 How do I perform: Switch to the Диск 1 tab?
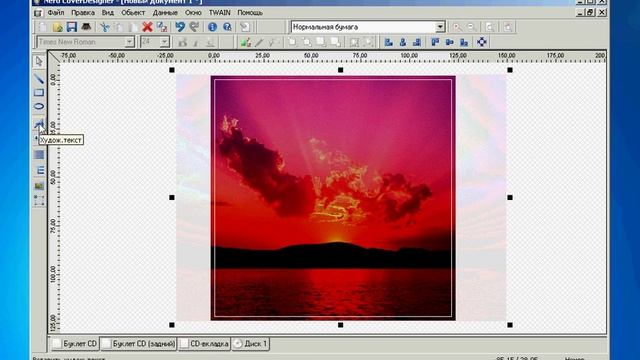(x=251, y=344)
